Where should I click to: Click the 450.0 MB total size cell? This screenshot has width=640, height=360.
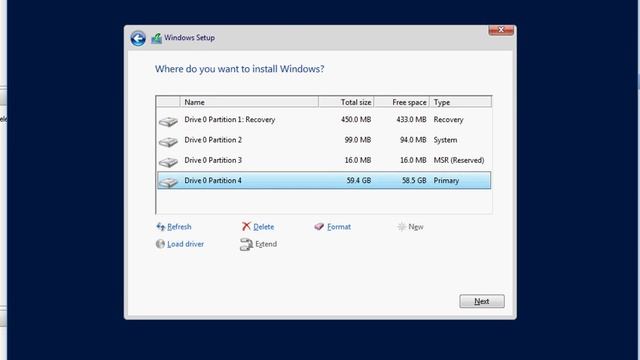click(x=356, y=120)
